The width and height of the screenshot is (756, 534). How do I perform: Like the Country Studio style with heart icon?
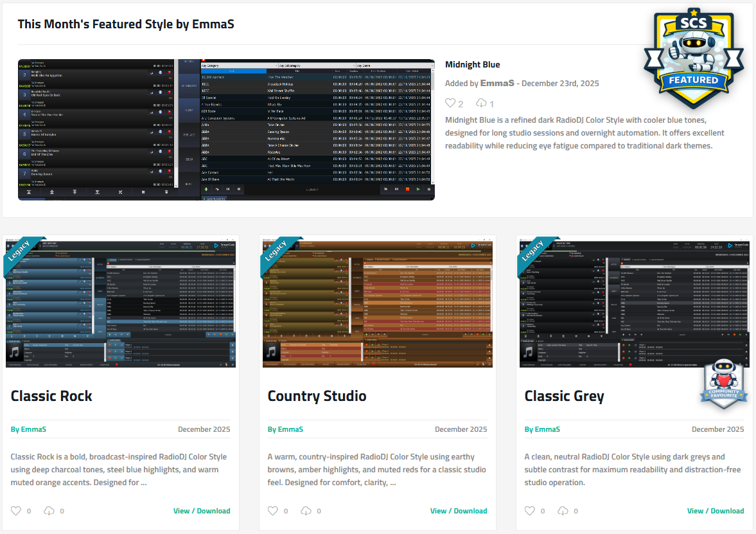[x=273, y=511]
